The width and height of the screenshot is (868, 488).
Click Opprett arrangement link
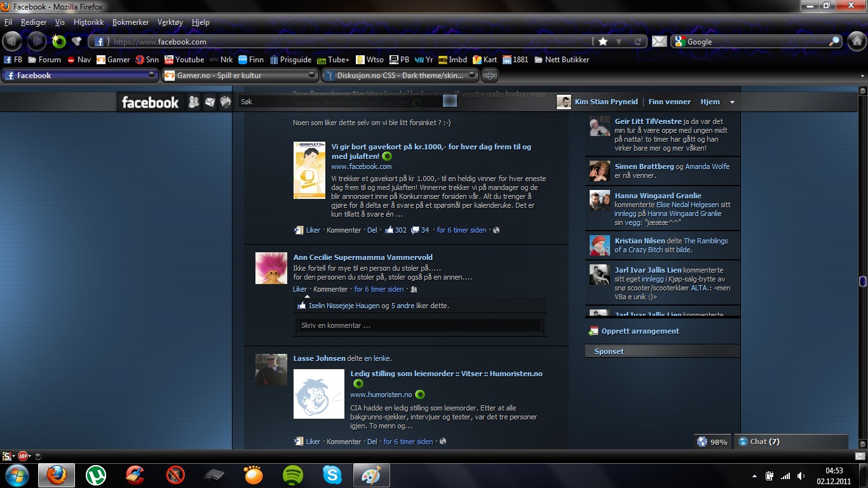coord(641,331)
